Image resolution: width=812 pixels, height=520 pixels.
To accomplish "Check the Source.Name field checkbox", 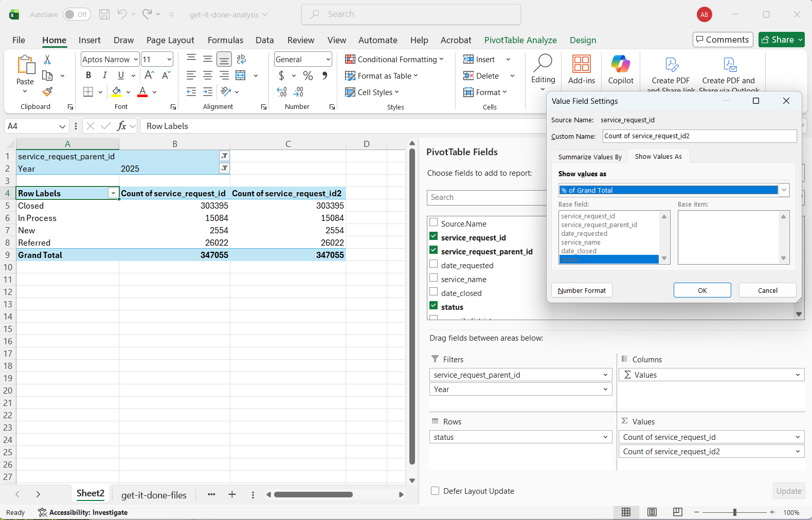I will 434,222.
